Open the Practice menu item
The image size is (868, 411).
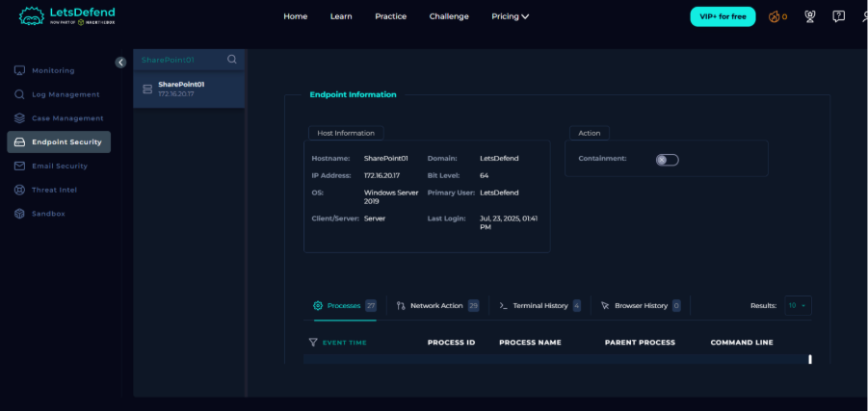[x=391, y=16]
